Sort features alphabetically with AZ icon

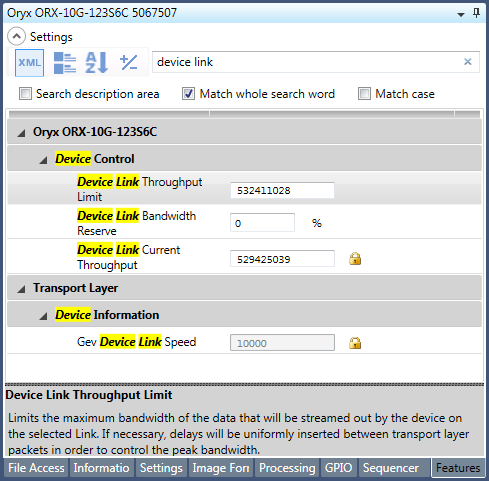97,63
